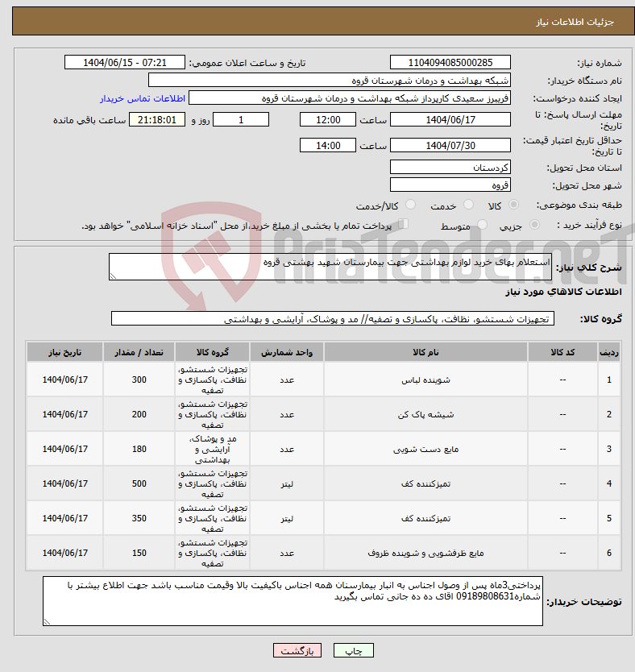The width and height of the screenshot is (635, 672).
Task: Click the کد کالا column header
Action: pyautogui.click(x=562, y=352)
